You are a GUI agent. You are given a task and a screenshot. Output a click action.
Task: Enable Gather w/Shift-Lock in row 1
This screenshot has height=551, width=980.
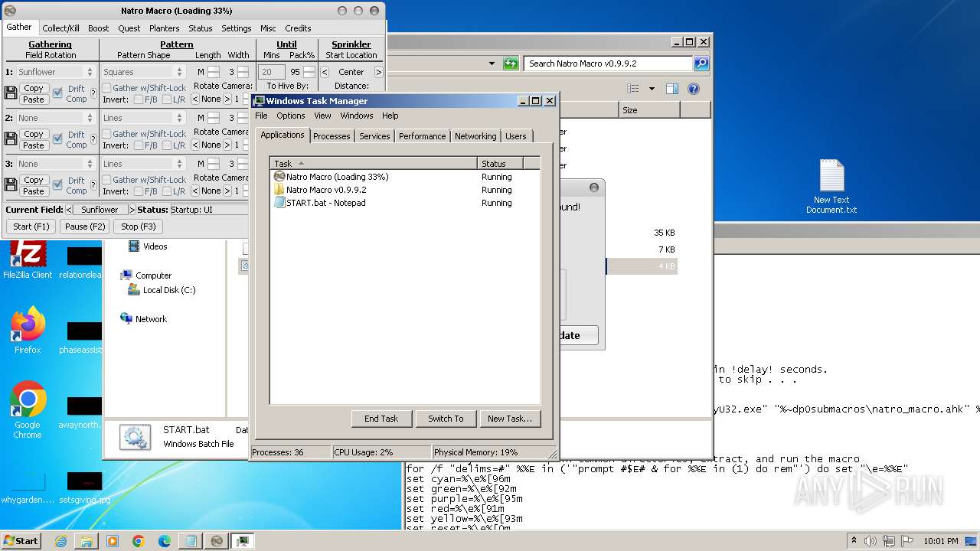[107, 88]
